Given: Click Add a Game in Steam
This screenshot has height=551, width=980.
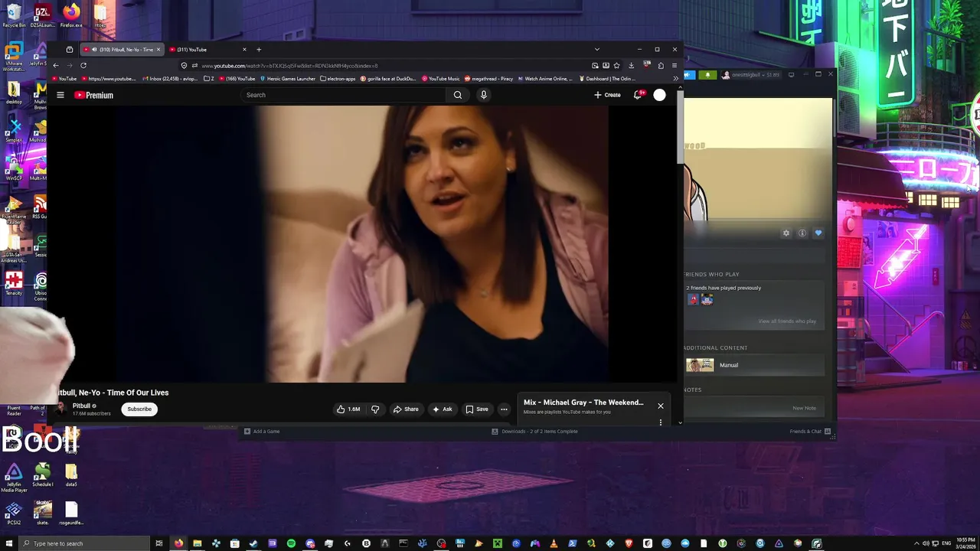Looking at the screenshot, I should click(x=262, y=432).
